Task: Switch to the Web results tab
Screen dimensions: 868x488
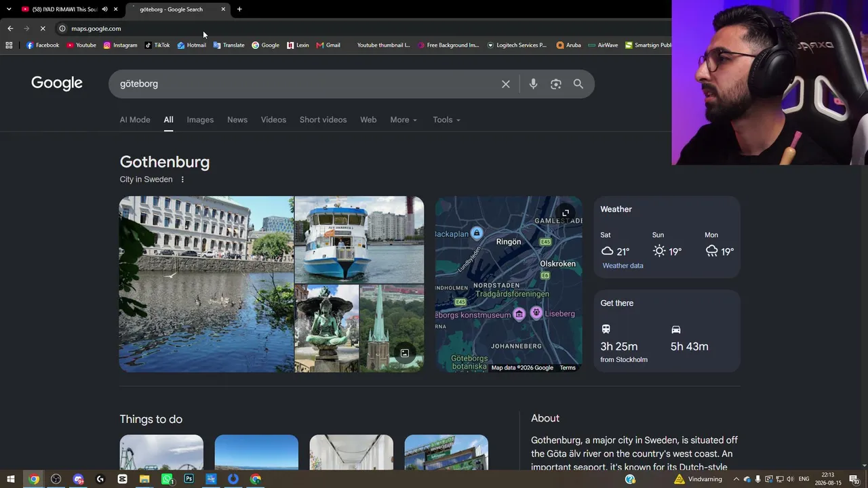Action: coord(368,120)
